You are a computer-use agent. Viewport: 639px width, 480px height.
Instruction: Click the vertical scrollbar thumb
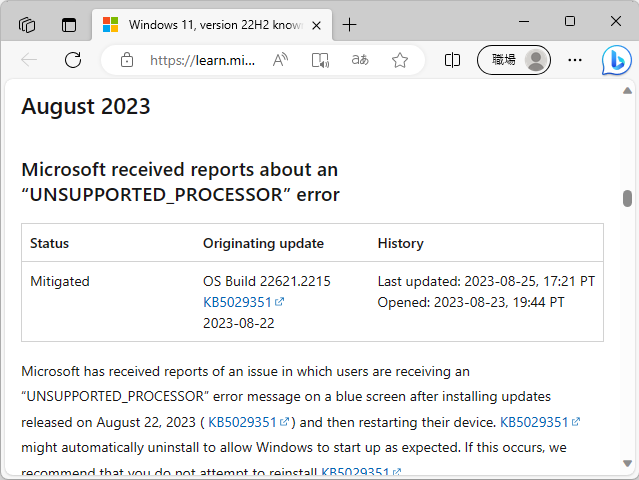(x=628, y=198)
